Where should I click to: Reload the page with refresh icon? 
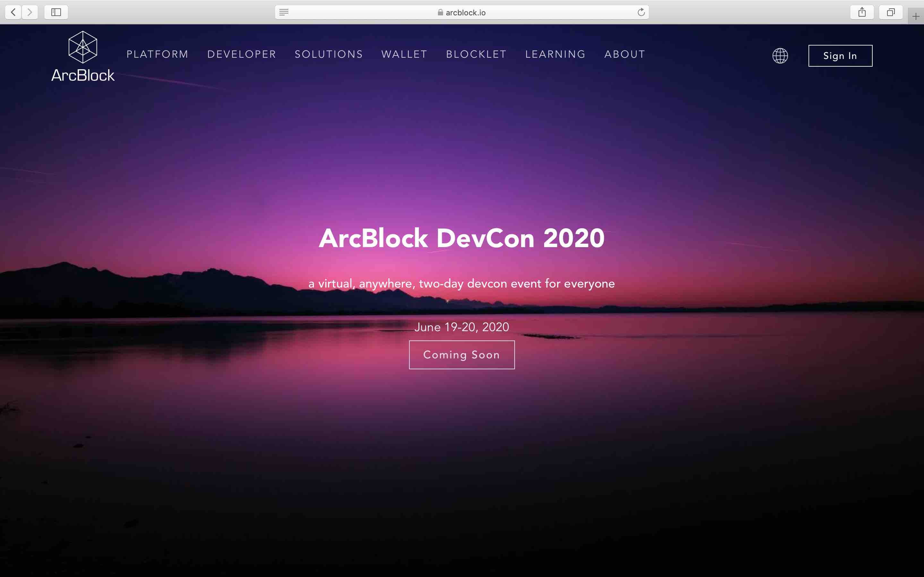641,12
